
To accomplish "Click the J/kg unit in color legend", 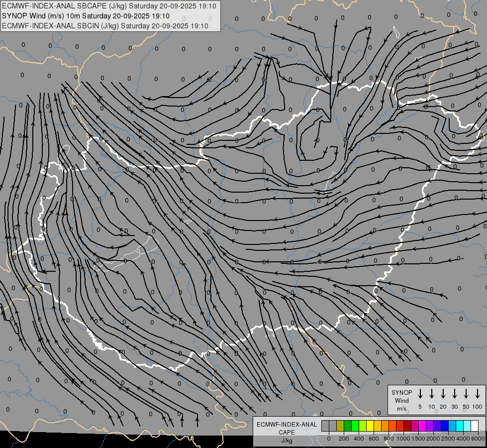I will tap(287, 441).
